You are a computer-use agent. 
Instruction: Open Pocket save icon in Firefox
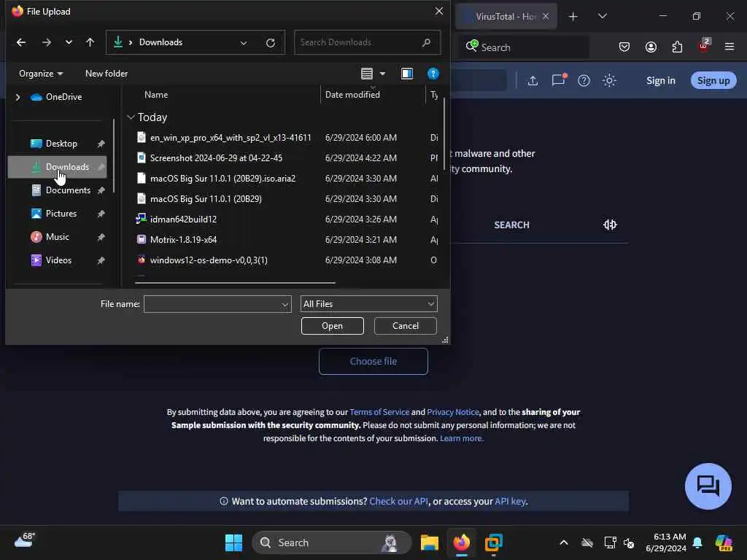coord(624,47)
